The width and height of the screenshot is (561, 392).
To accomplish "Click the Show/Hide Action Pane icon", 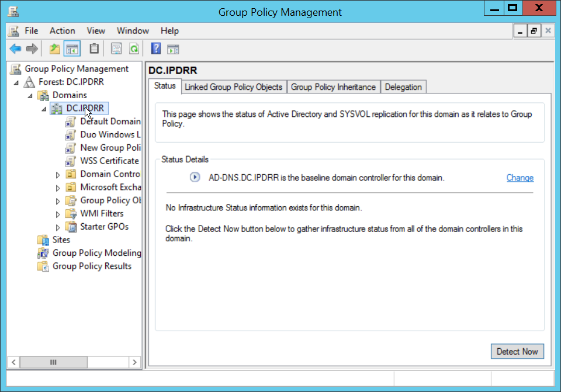I will coord(173,49).
